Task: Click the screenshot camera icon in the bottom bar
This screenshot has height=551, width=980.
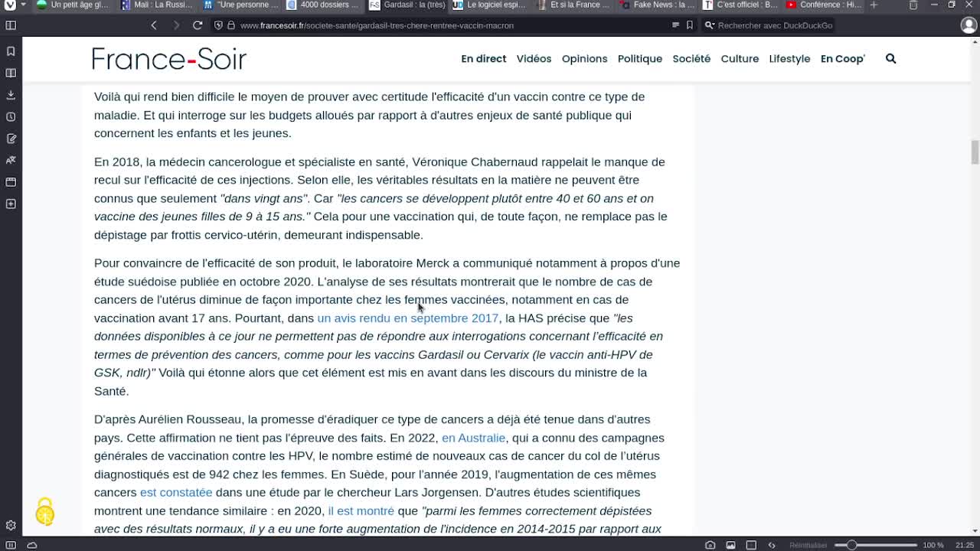Action: tap(710, 545)
